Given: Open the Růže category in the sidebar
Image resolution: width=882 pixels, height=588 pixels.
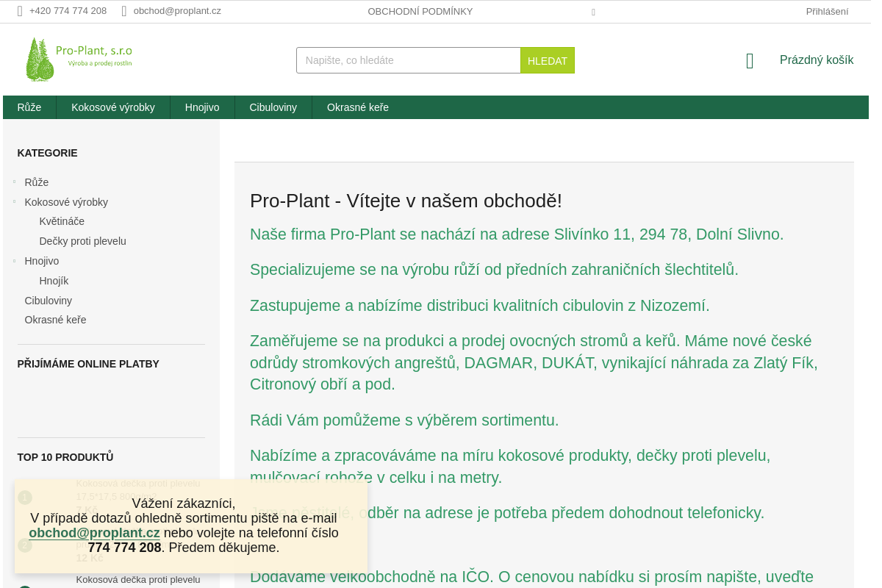Looking at the screenshot, I should coord(37,182).
